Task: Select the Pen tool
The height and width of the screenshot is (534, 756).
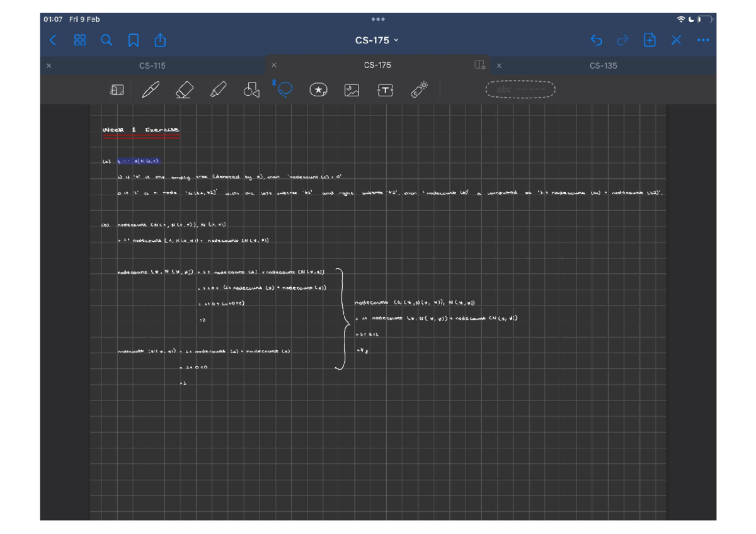Action: coord(151,90)
